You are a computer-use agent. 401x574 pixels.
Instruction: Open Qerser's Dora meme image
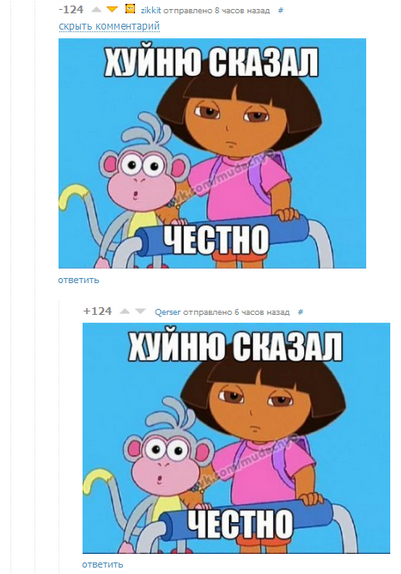pos(236,438)
